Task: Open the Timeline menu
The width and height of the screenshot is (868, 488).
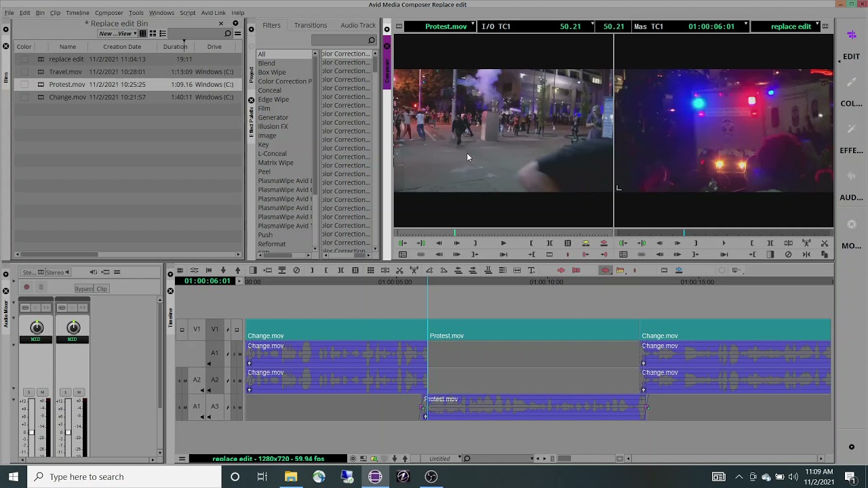Action: (77, 13)
